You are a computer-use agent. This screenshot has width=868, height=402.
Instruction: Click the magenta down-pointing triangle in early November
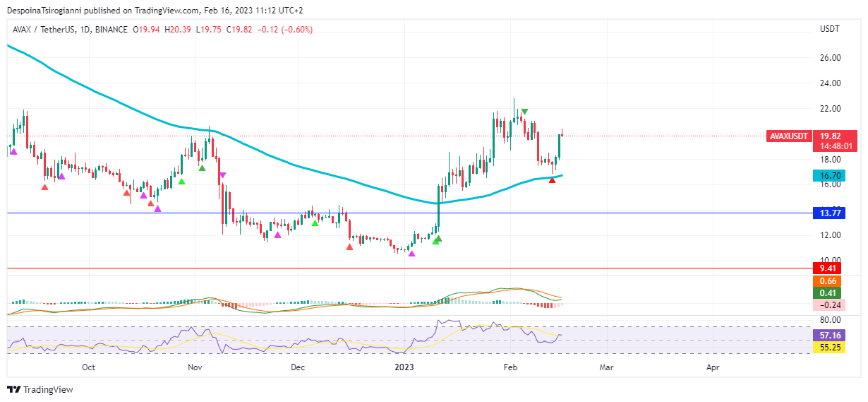222,175
